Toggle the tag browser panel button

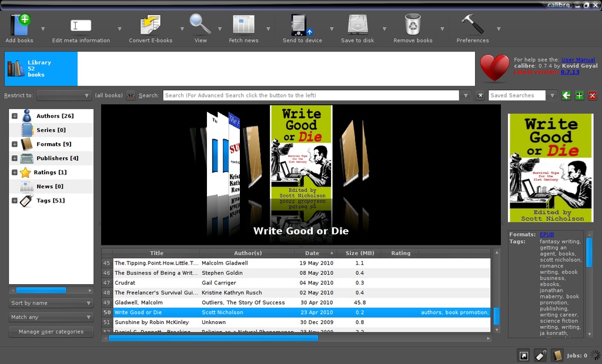coord(540,355)
